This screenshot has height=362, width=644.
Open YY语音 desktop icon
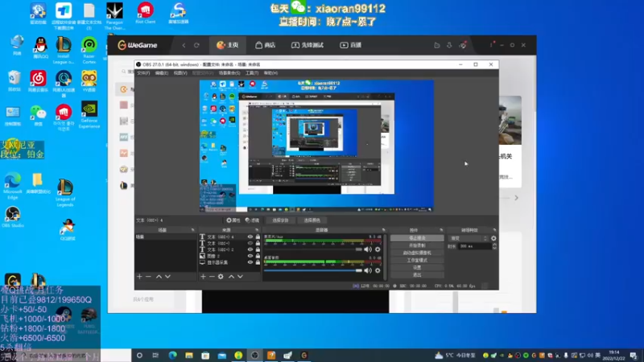89,81
